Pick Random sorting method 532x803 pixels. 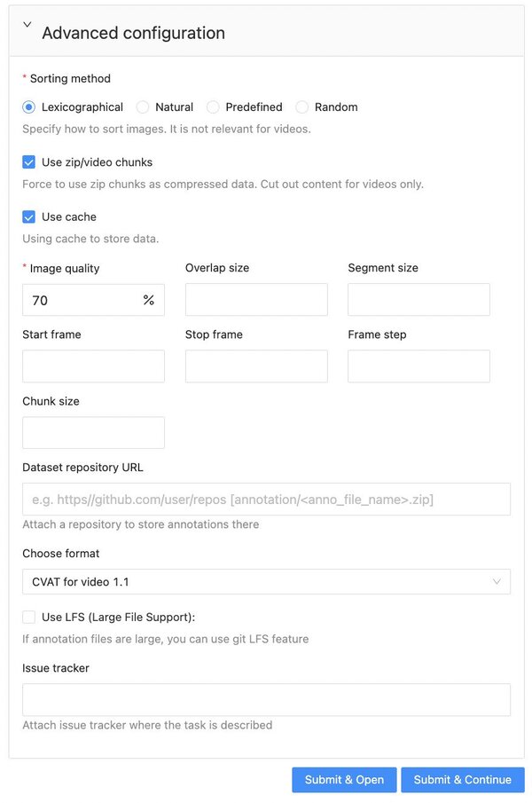coord(302,107)
